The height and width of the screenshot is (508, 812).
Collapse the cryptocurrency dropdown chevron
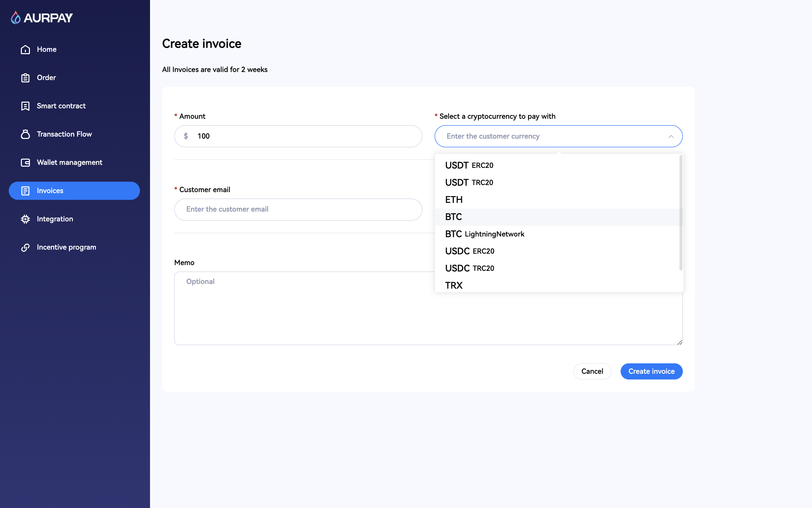(x=671, y=136)
